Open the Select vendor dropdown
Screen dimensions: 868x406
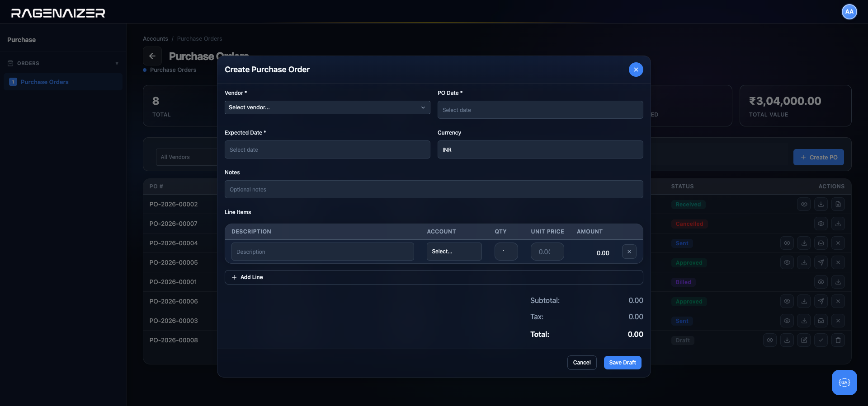[327, 107]
